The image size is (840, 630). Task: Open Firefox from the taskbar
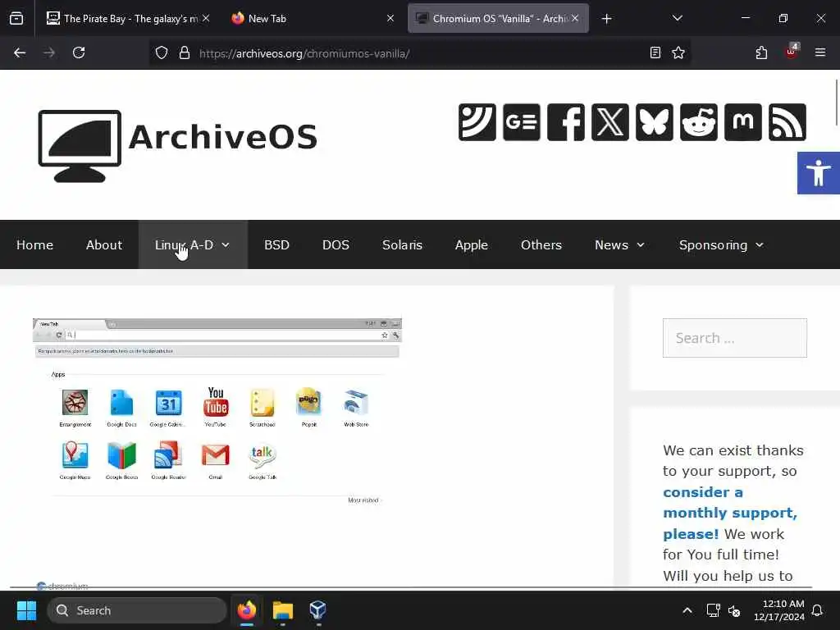246,610
